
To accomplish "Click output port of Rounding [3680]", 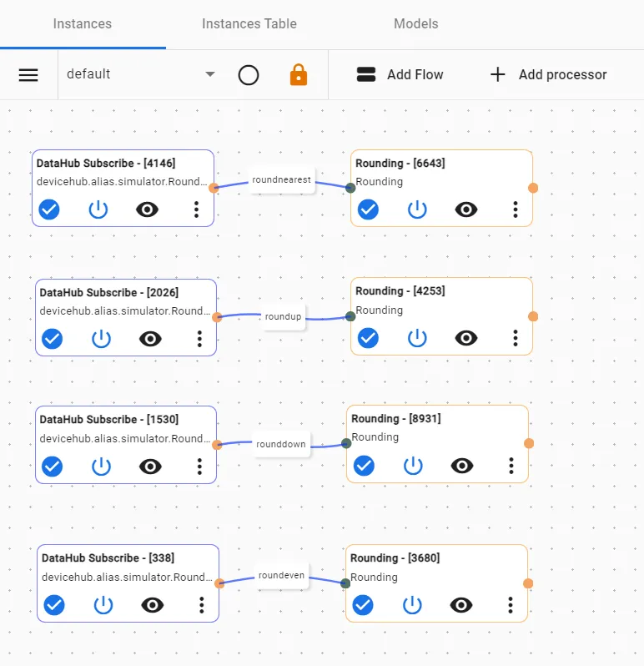I will pos(528,583).
